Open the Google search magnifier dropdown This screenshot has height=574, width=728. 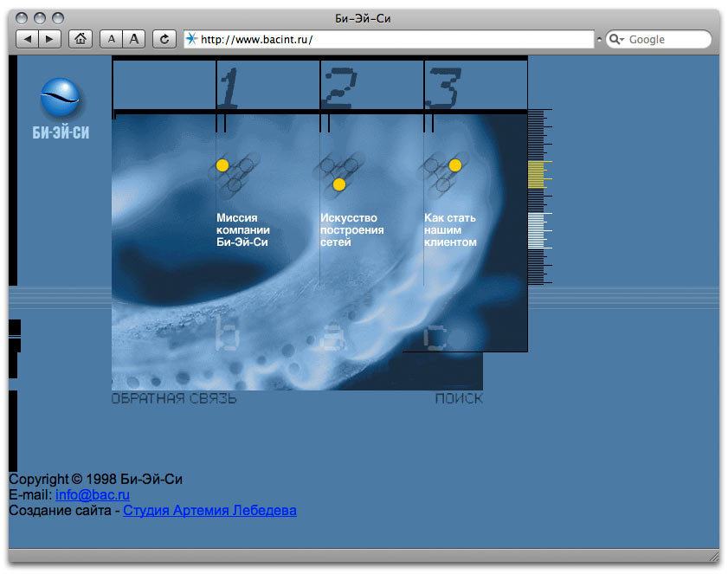(616, 39)
